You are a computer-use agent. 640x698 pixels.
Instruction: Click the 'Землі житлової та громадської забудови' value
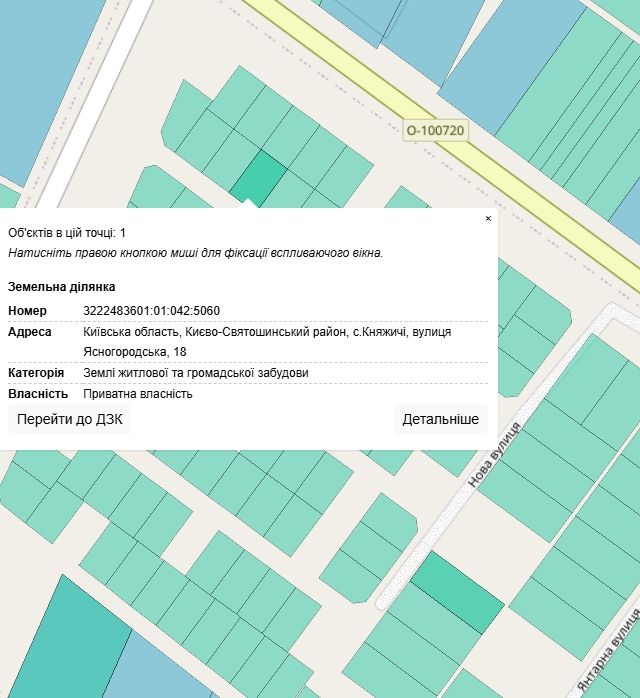point(196,373)
